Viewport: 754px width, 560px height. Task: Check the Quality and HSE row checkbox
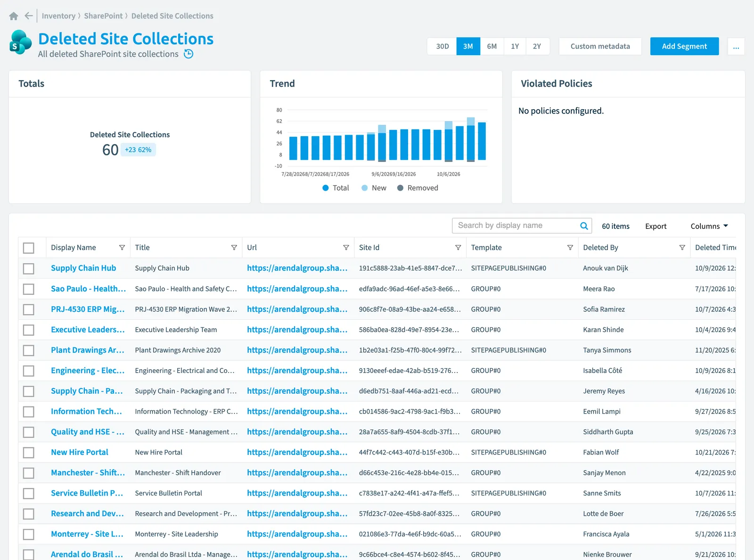coord(29,432)
